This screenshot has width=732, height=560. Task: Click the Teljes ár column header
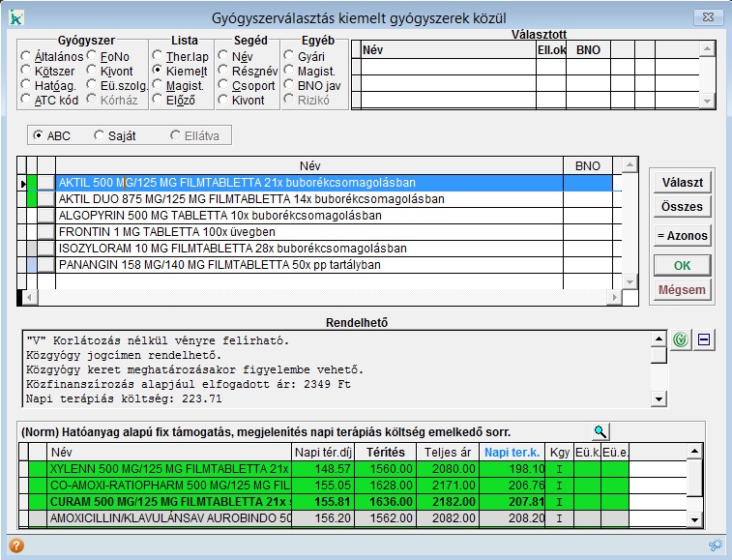tap(448, 452)
